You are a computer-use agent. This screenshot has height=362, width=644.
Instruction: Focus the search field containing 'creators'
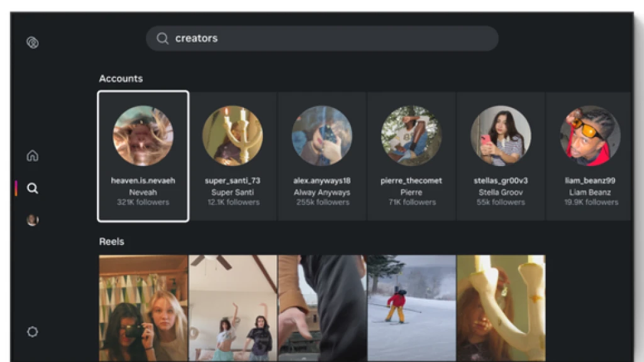[322, 38]
